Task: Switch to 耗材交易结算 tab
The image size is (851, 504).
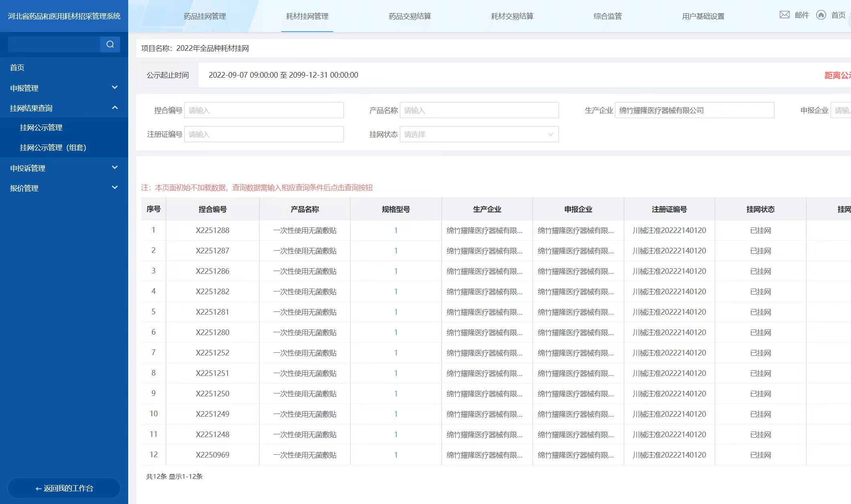Action: point(512,16)
